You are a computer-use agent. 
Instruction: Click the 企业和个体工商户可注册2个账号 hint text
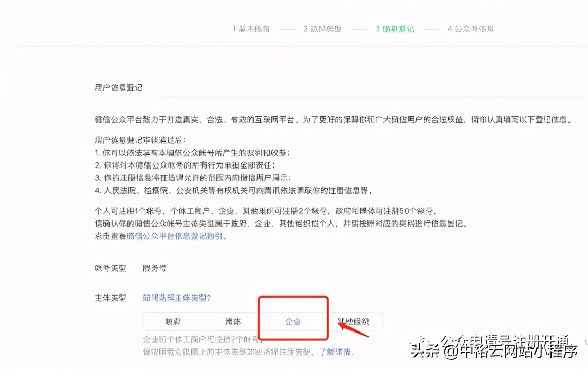[201, 339]
